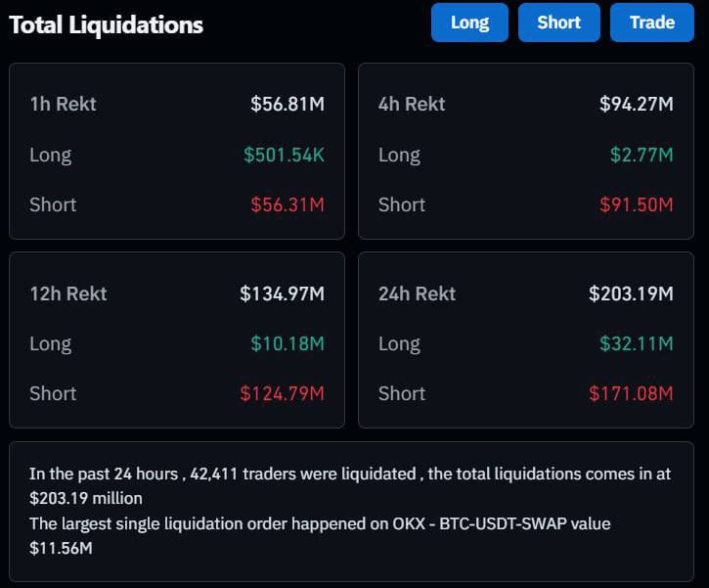Screen dimensions: 709x588
Task: Click the Short button
Action: coord(558,23)
